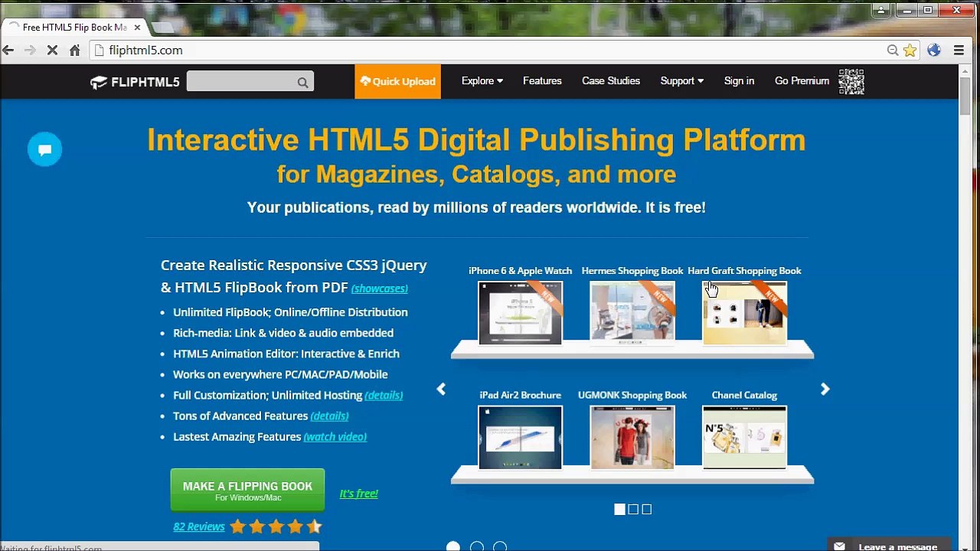The width and height of the screenshot is (980, 551).
Task: Select the first banner dot at bottom
Action: [453, 546]
